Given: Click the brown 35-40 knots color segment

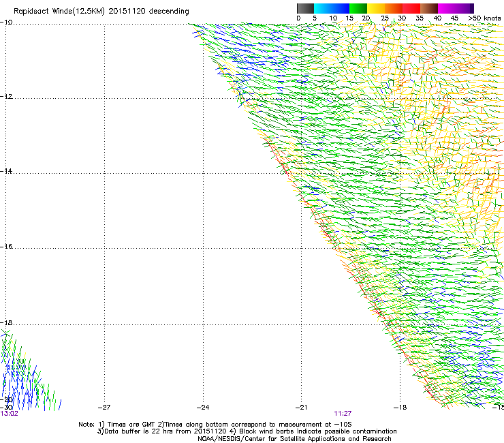Looking at the screenshot, I should (429, 8).
